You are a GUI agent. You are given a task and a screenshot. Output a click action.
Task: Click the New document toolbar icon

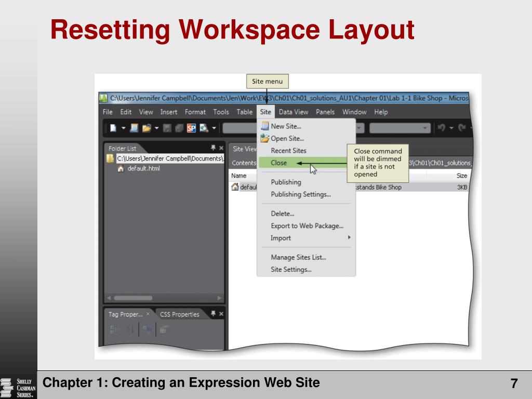113,128
